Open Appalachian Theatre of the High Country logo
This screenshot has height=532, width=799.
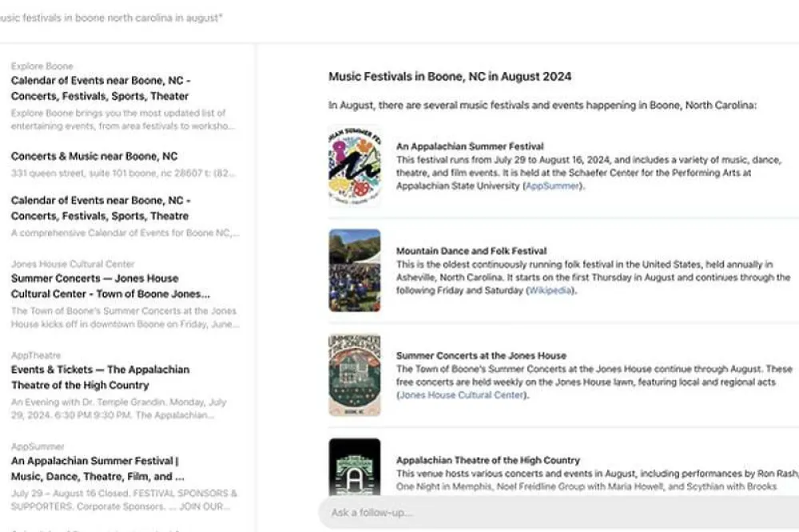pos(355,466)
